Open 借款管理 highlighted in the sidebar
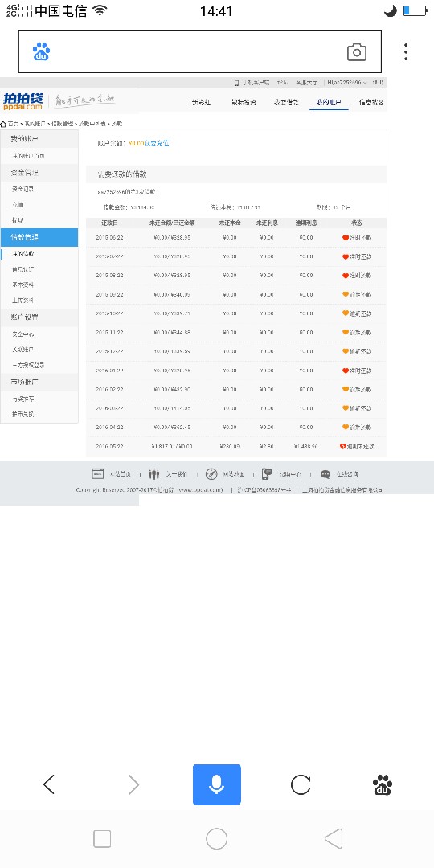 coord(39,237)
